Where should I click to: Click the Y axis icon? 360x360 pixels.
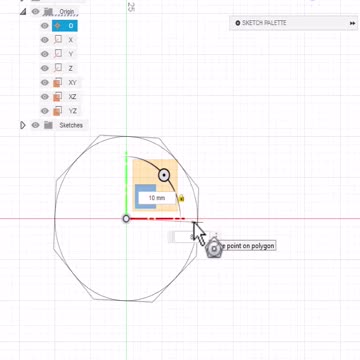pyautogui.click(x=58, y=54)
